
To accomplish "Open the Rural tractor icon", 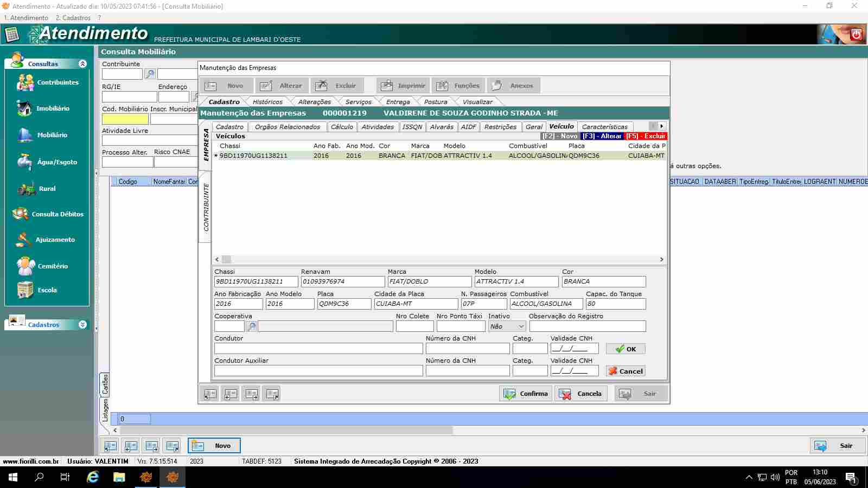I will (25, 189).
